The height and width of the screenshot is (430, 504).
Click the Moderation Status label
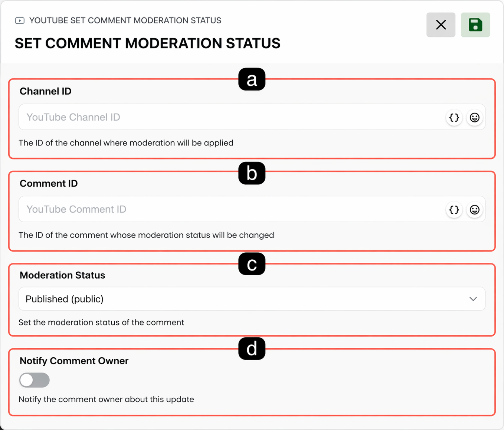coord(62,275)
